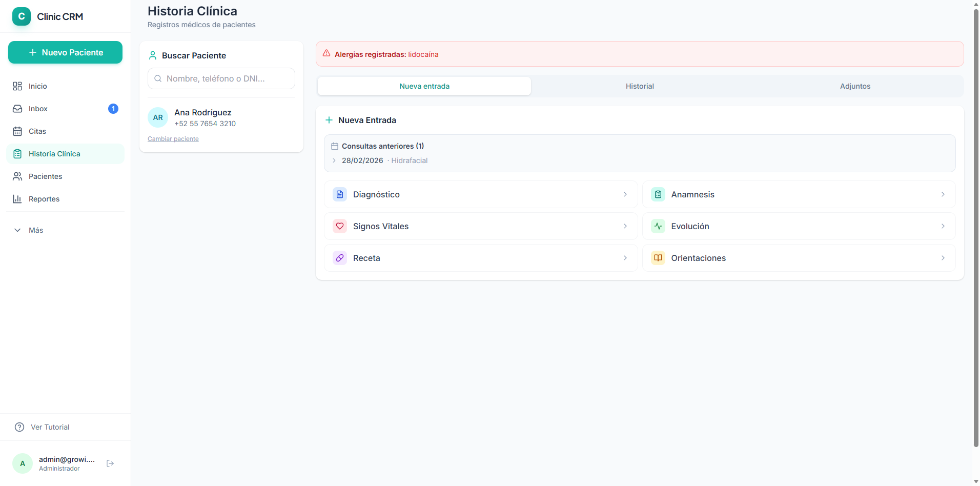Open Reportes bar chart icon
This screenshot has width=980, height=486.
pos(17,199)
